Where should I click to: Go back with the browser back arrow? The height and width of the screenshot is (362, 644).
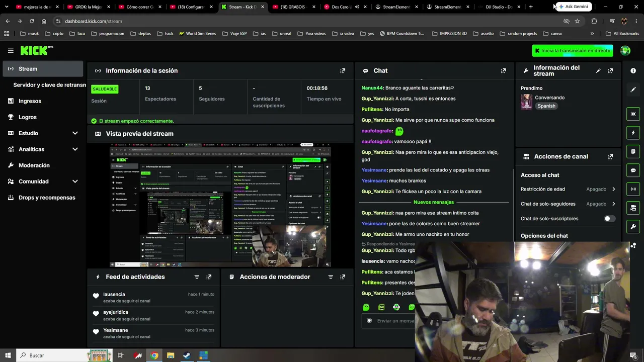8,21
